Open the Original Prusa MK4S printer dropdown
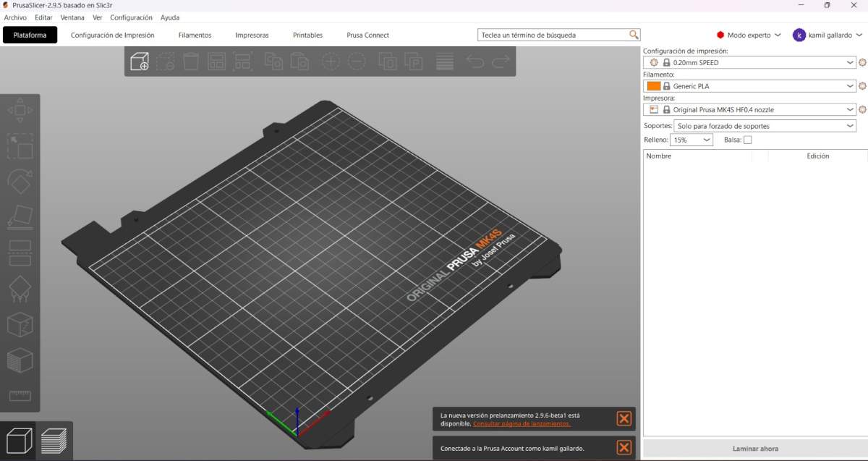Viewport: 868px width, 461px height. tap(749, 110)
